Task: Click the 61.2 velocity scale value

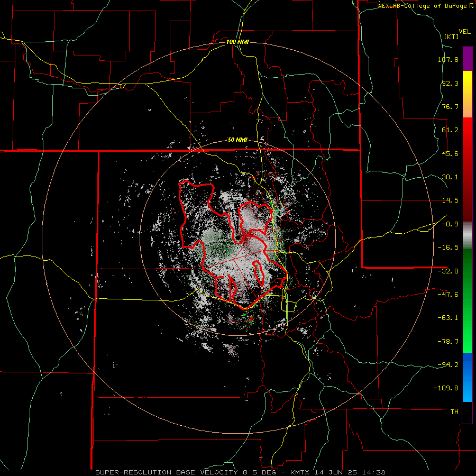Action: pos(450,130)
